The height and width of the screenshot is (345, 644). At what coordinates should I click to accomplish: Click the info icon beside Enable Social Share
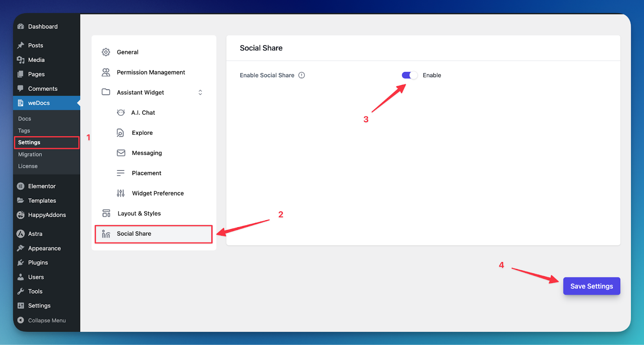(301, 75)
